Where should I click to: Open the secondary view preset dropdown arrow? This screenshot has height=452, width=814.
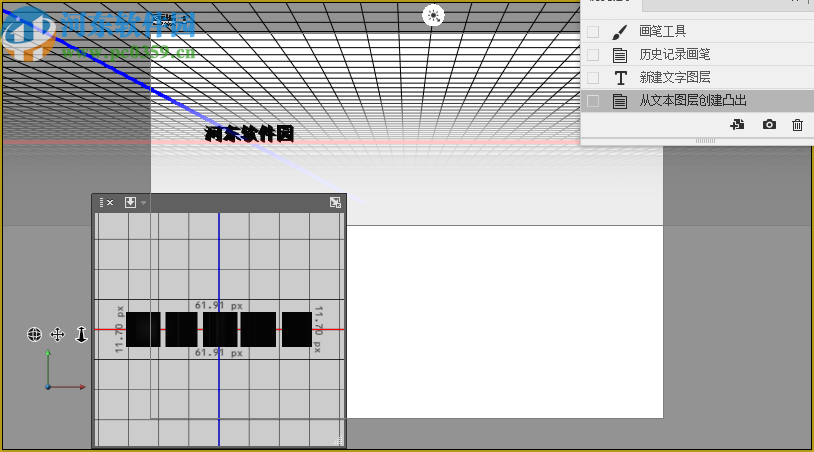click(143, 203)
